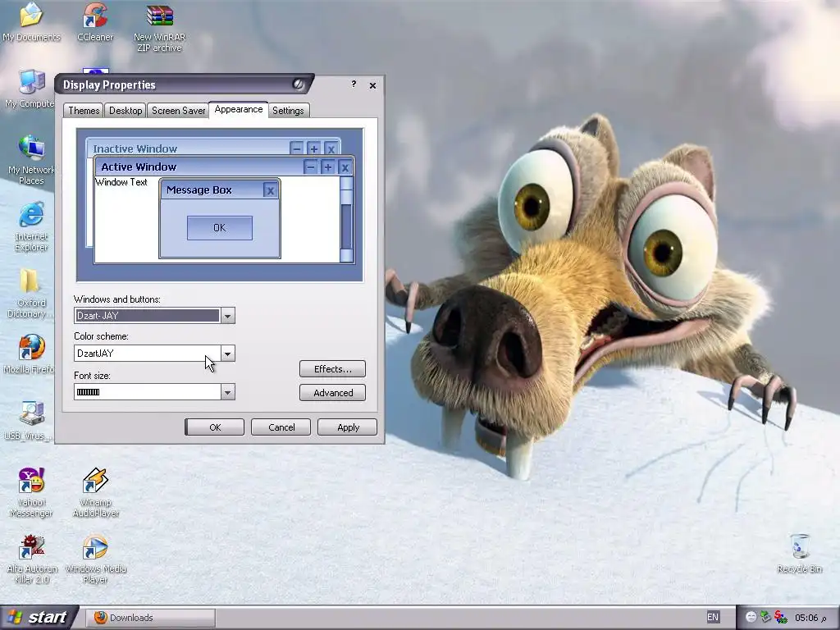Click the Inactive Window title in preview

[x=135, y=148]
